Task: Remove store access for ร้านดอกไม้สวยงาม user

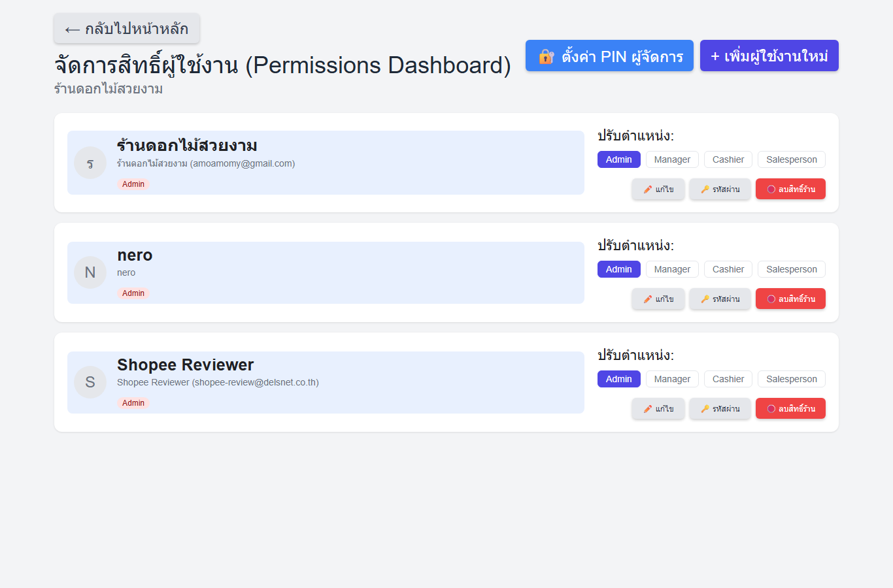Action: [790, 189]
